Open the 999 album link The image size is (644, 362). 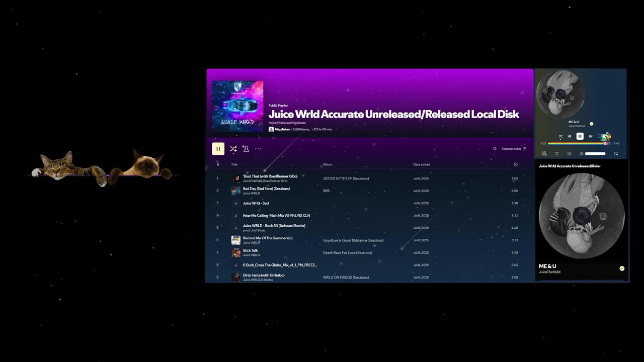pyautogui.click(x=326, y=191)
